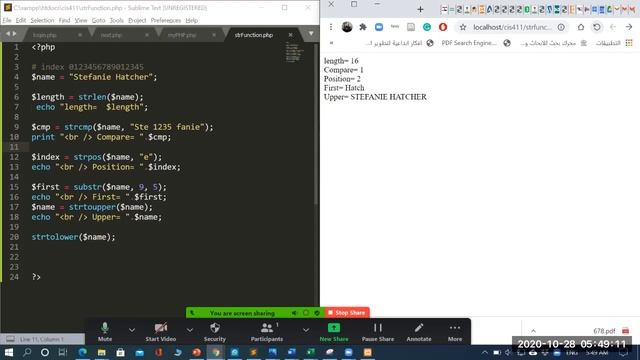Click the Grammarly extension icon
The width and height of the screenshot is (640, 360).
pyautogui.click(x=427, y=27)
